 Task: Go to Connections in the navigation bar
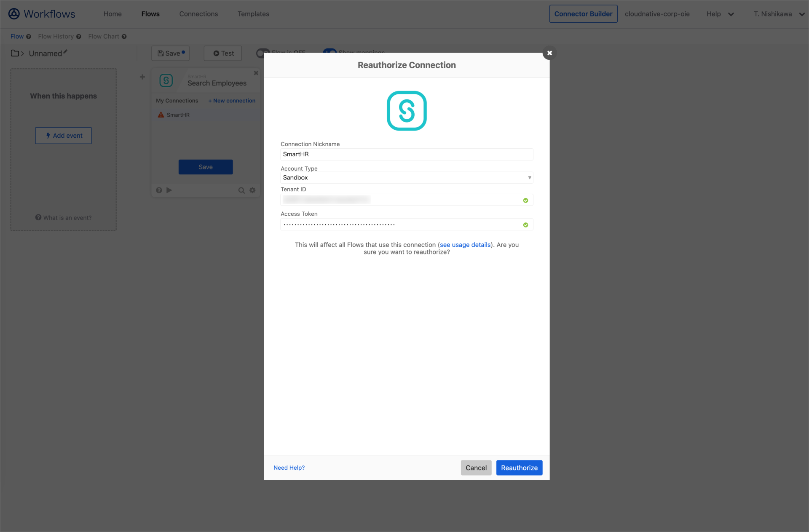[198, 13]
